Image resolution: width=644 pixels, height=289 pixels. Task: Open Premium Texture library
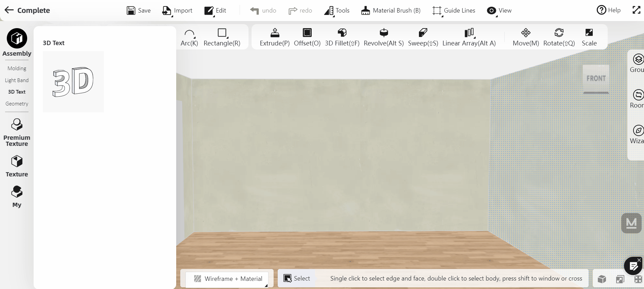(x=17, y=132)
